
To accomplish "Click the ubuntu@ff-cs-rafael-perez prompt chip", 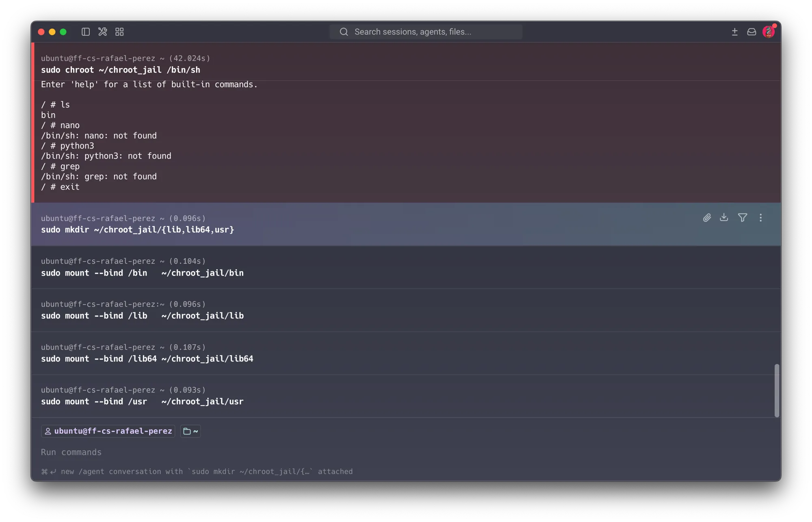I will [x=108, y=431].
